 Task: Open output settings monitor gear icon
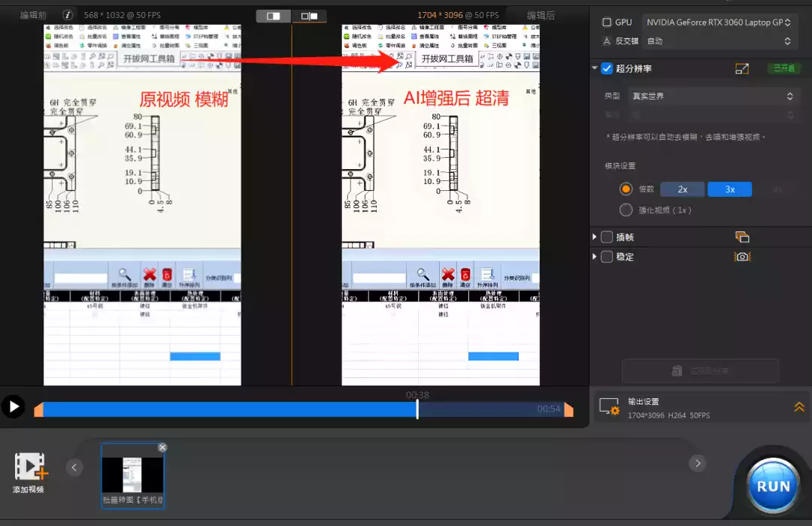pos(609,407)
